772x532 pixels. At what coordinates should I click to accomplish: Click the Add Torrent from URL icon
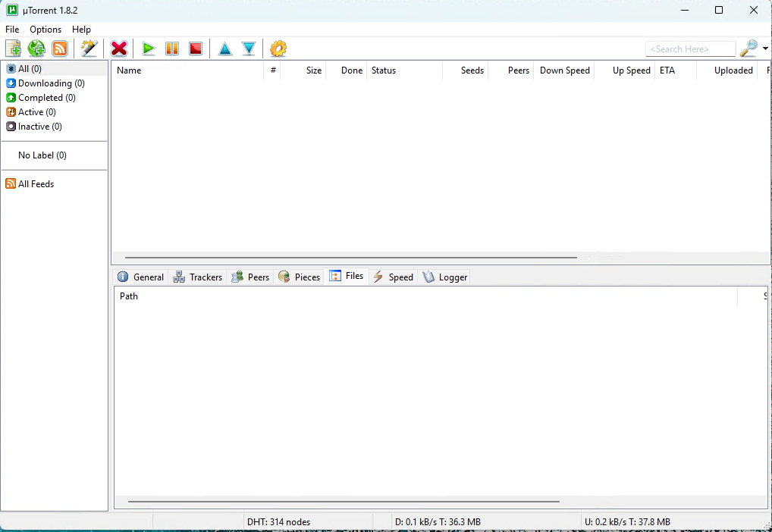pos(36,49)
